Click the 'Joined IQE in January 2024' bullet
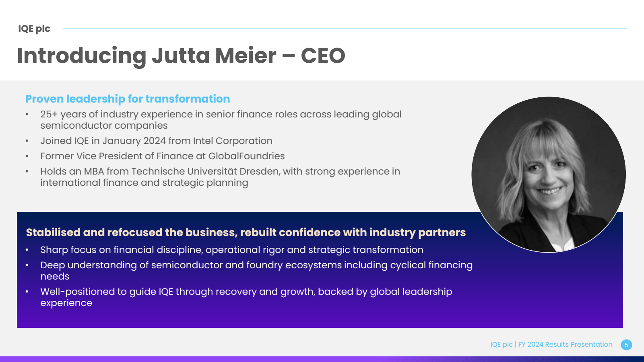 coord(156,141)
